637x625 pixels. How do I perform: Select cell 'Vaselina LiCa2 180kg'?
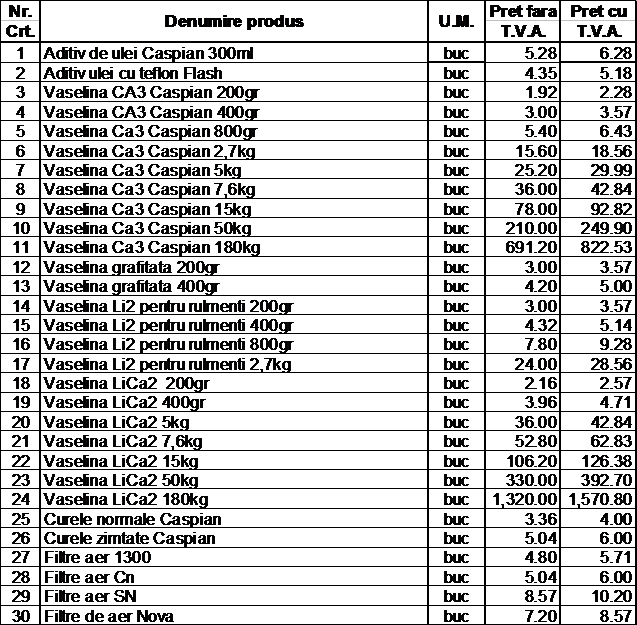click(x=234, y=499)
